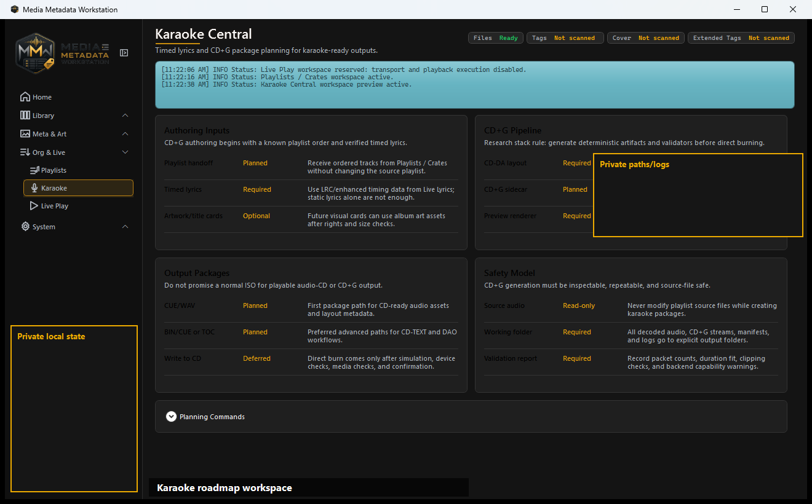The image size is (812, 504).
Task: Close the Media Metadata Workstation window
Action: click(793, 9)
